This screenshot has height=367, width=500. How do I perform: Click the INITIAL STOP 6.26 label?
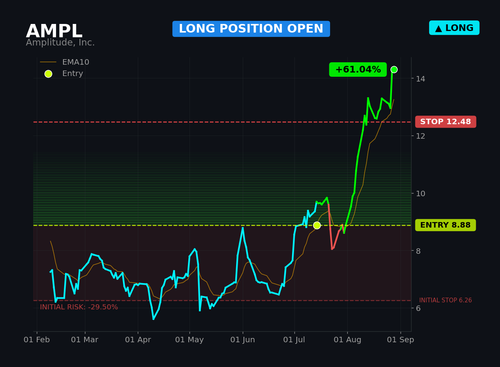(445, 300)
